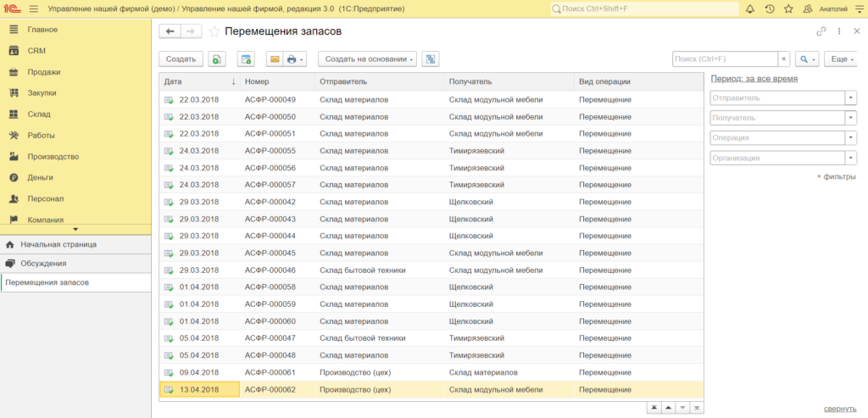Expand more sections arrow under Компания

tap(75, 229)
